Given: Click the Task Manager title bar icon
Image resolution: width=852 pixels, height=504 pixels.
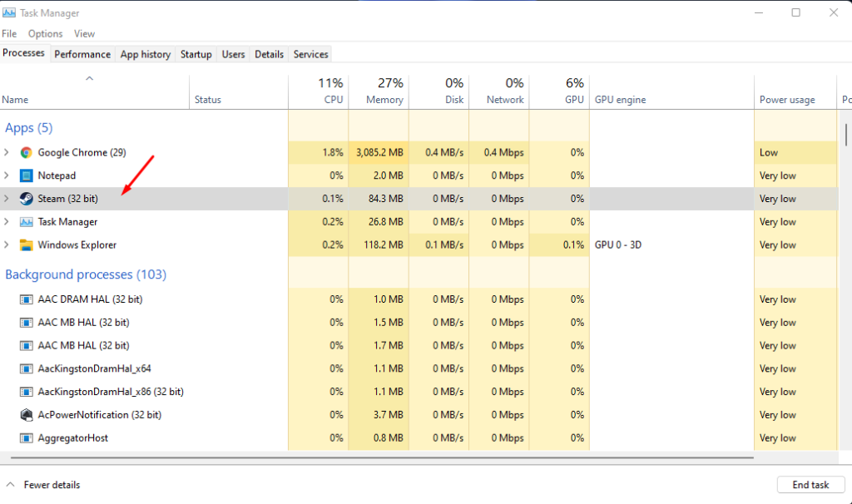Looking at the screenshot, I should click(x=9, y=12).
